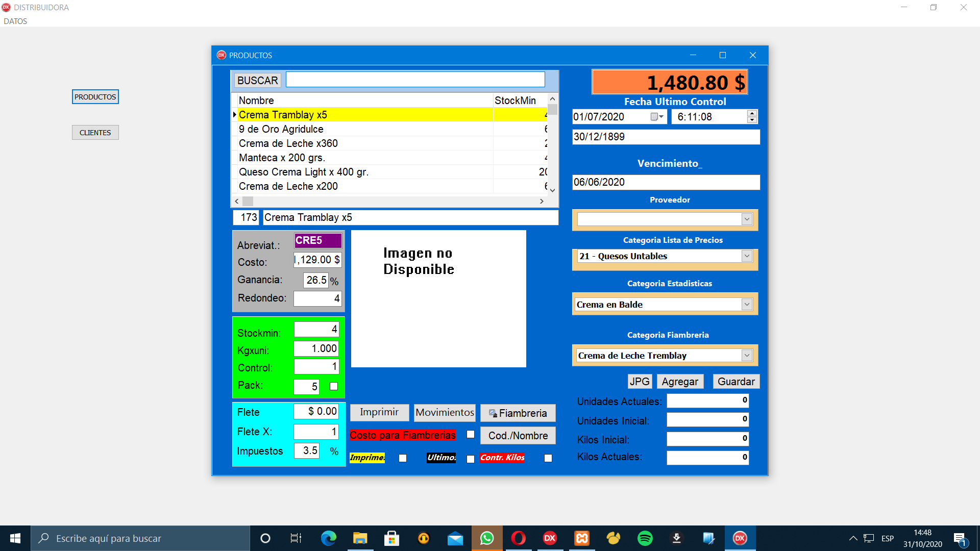Viewport: 980px width, 551px height.
Task: Open XAMPP from the taskbar
Action: pyautogui.click(x=581, y=538)
